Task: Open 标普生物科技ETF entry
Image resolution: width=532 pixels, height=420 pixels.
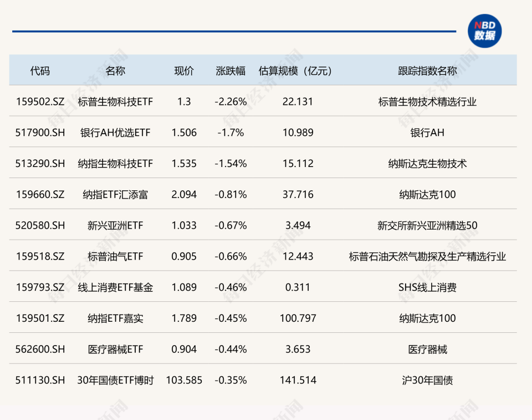Action: [x=115, y=102]
